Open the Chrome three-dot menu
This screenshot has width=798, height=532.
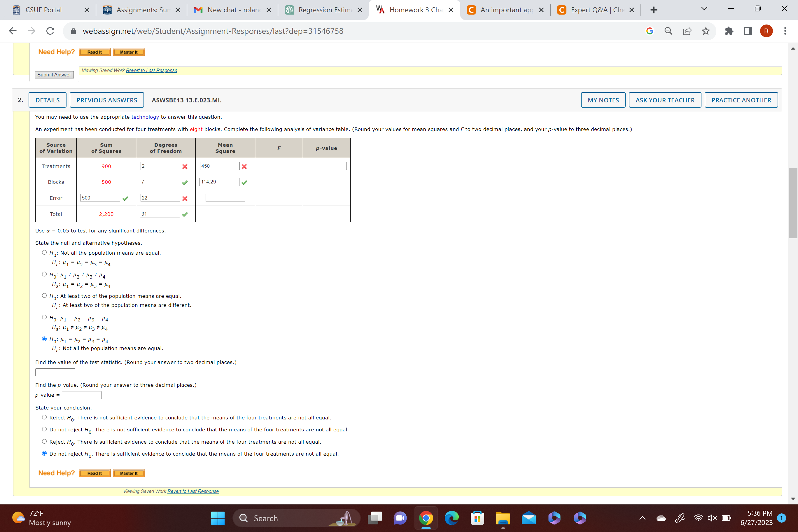785,31
